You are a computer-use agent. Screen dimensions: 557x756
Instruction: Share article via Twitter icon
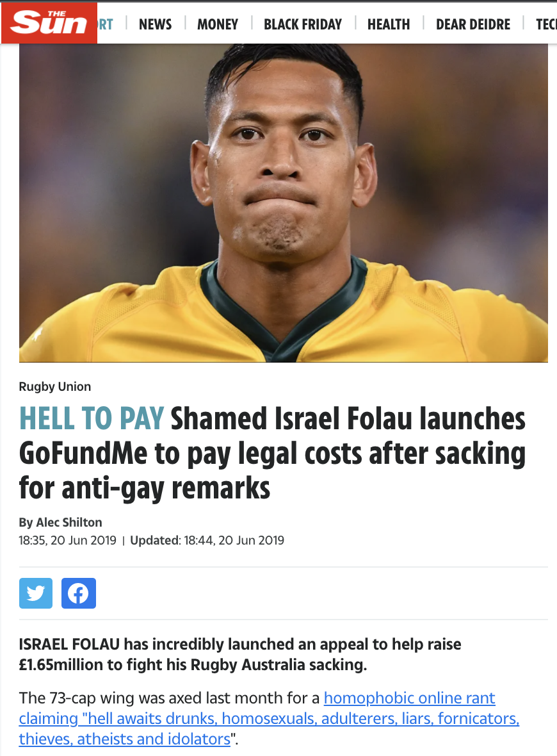[x=36, y=593]
